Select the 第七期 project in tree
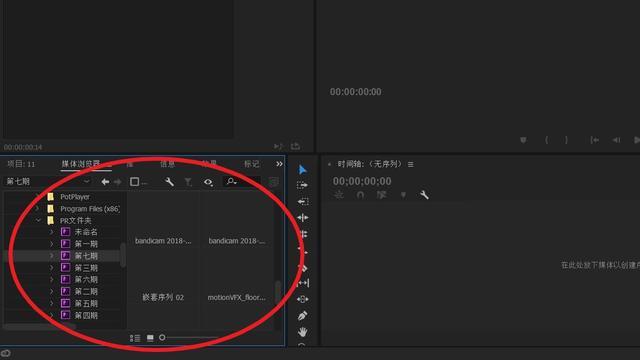The image size is (640, 360). click(86, 256)
